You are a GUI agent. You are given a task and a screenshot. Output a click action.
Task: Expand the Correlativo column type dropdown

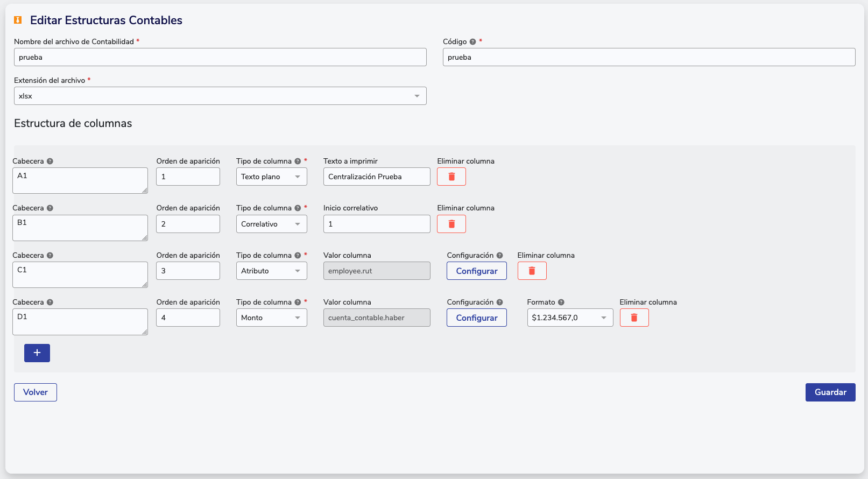(x=271, y=224)
